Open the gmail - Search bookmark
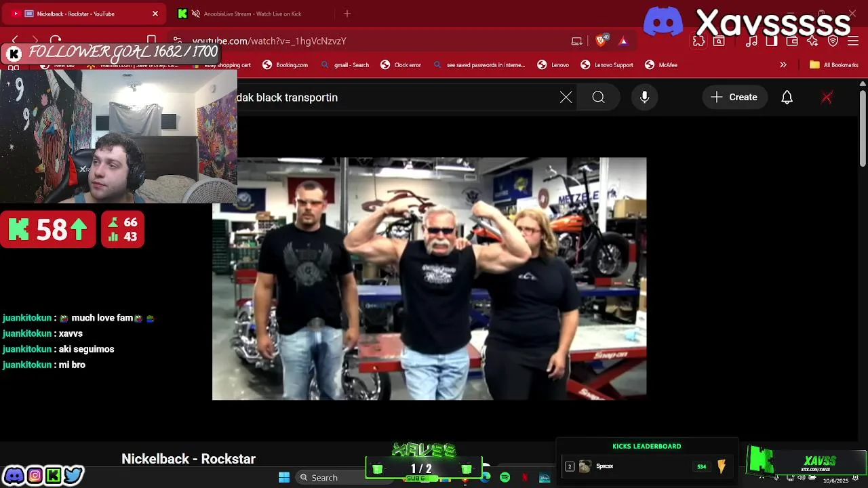This screenshot has height=488, width=868. 345,65
